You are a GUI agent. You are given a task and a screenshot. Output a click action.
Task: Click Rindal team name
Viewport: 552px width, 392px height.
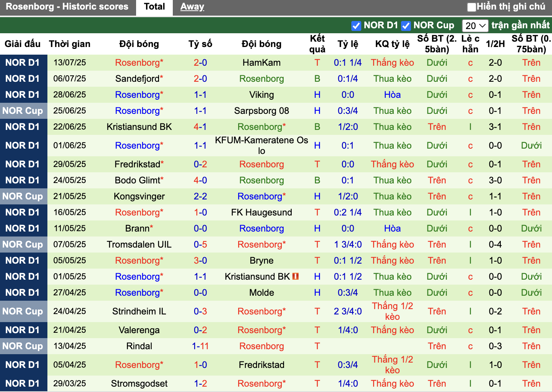tap(139, 346)
